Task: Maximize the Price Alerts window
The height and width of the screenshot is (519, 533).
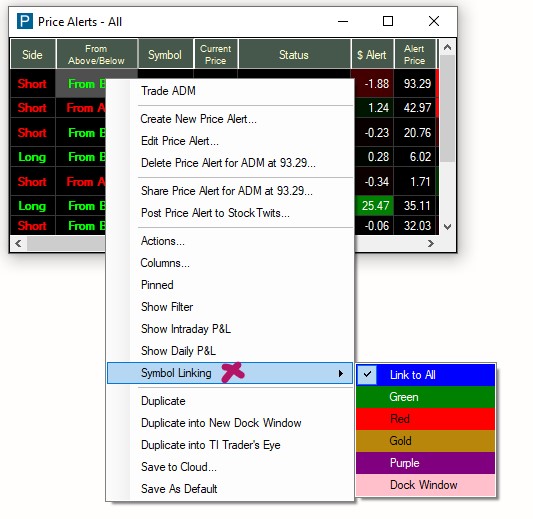Action: [x=388, y=21]
